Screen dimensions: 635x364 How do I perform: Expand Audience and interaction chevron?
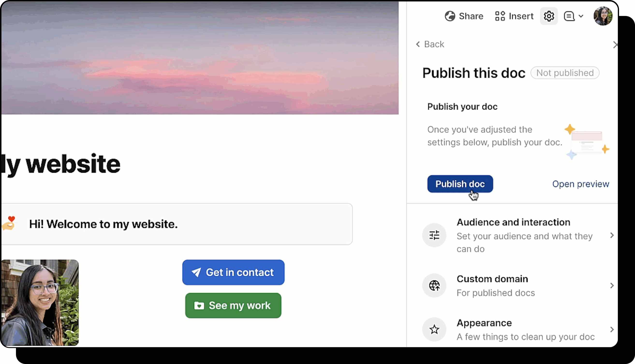612,235
